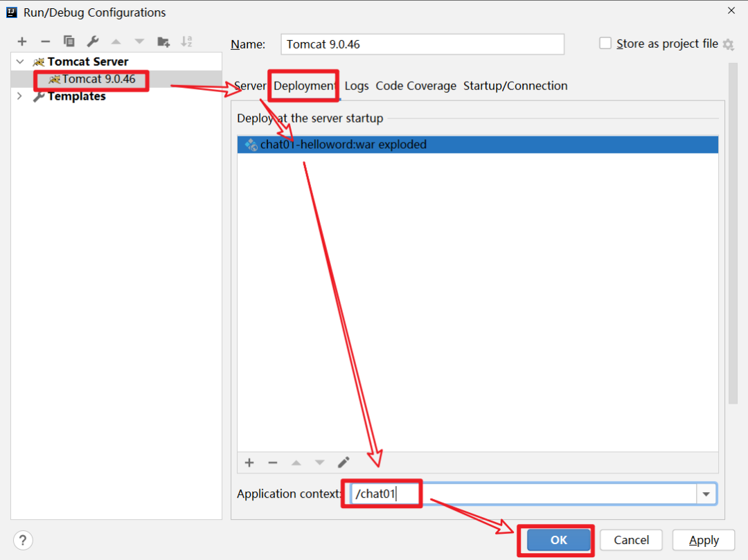Screen dimensions: 748x560
Task: Move configuration down in left toolbar
Action: pos(139,42)
